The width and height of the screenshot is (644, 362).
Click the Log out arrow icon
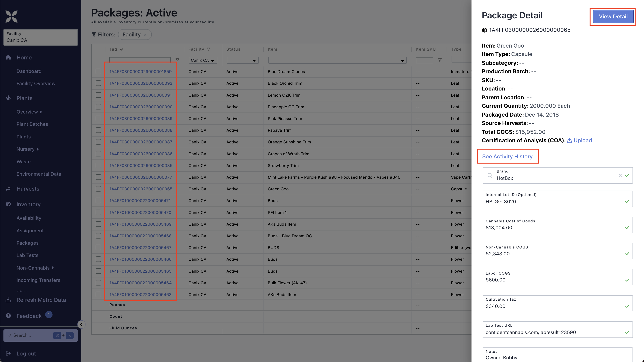8,353
